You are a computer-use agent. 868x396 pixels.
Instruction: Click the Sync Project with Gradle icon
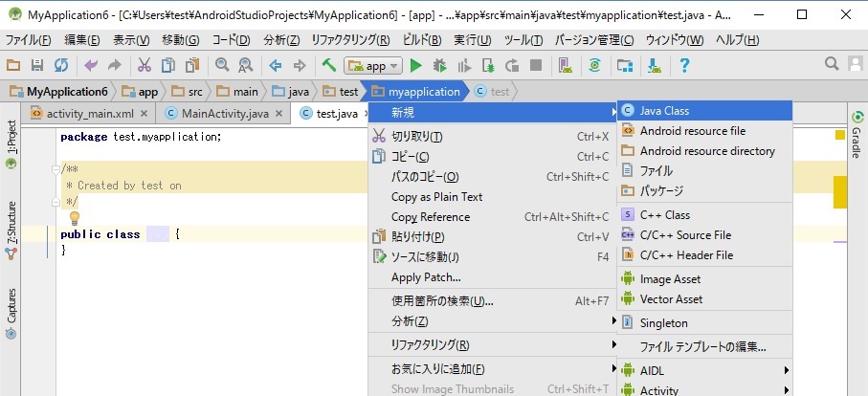coord(595,66)
